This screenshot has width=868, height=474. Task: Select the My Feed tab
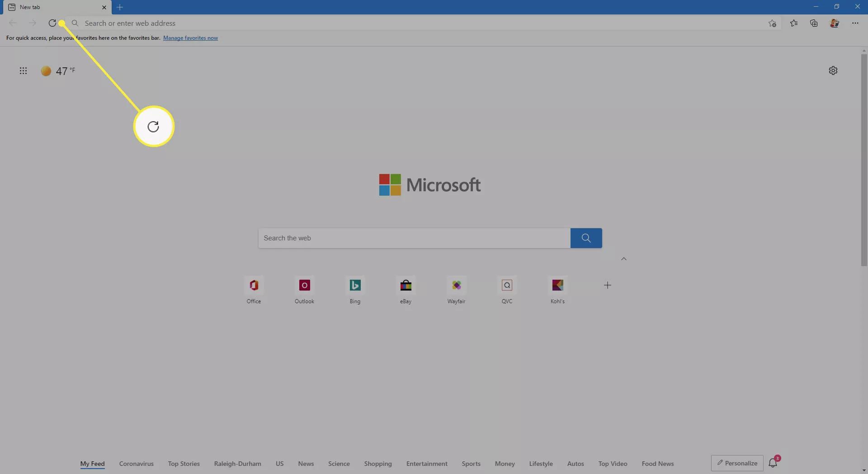click(92, 464)
